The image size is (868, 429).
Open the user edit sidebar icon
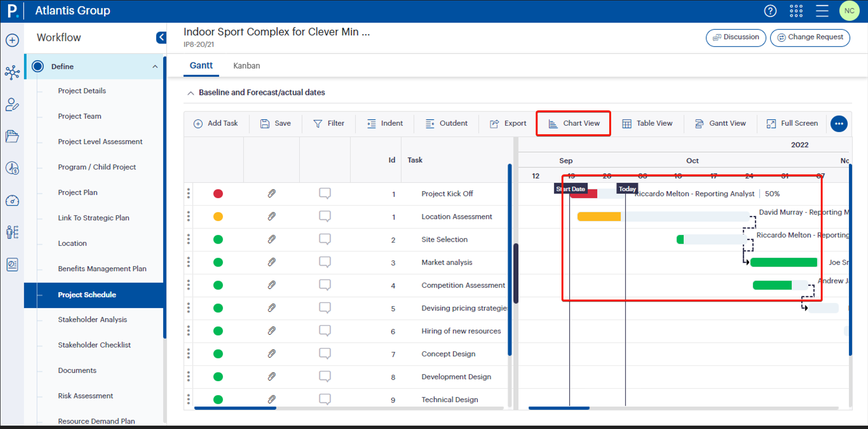[12, 105]
